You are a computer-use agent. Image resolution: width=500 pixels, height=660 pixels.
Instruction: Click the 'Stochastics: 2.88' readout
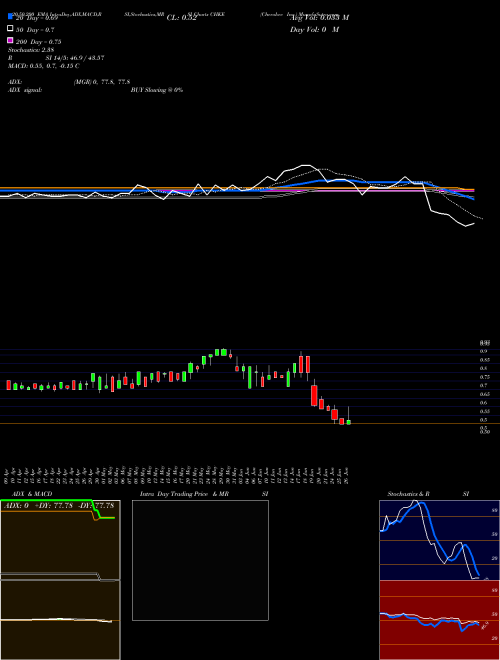[31, 50]
